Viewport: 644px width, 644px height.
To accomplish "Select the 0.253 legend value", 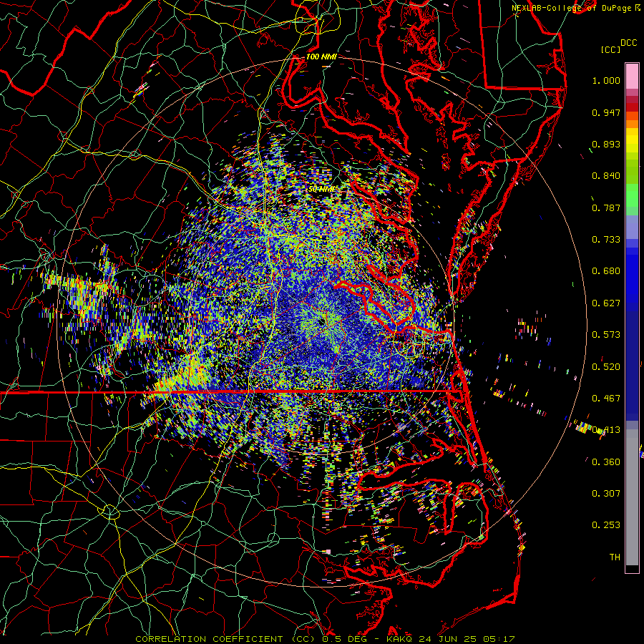I will pos(606,525).
